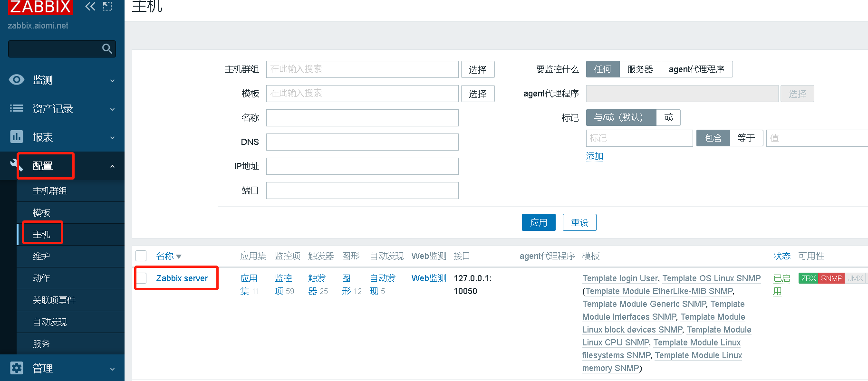Select 服务器 monitoring option
868x381 pixels.
[x=640, y=69]
